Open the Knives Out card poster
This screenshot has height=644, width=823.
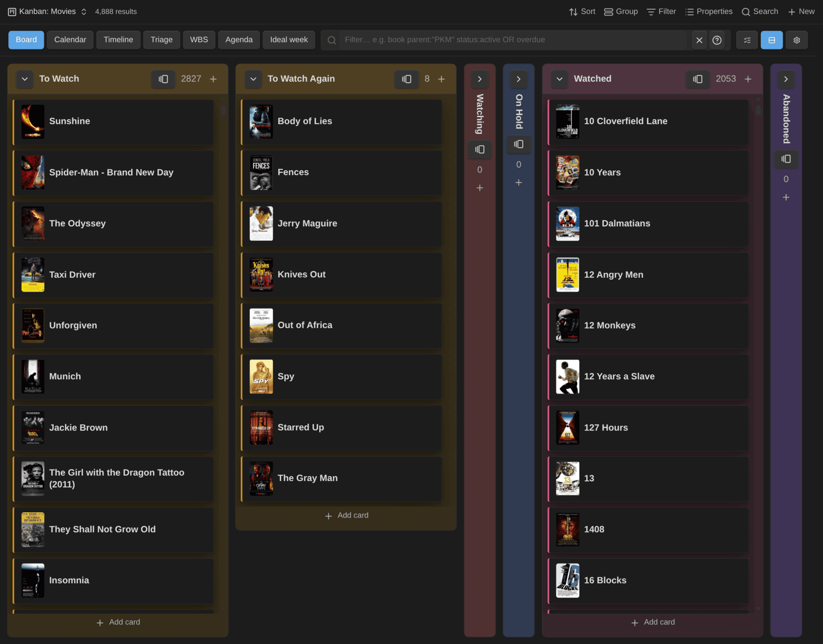click(261, 275)
